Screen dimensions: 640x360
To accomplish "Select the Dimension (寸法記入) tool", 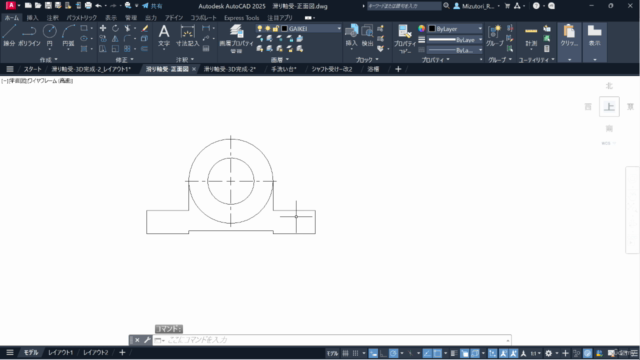I will click(x=187, y=35).
